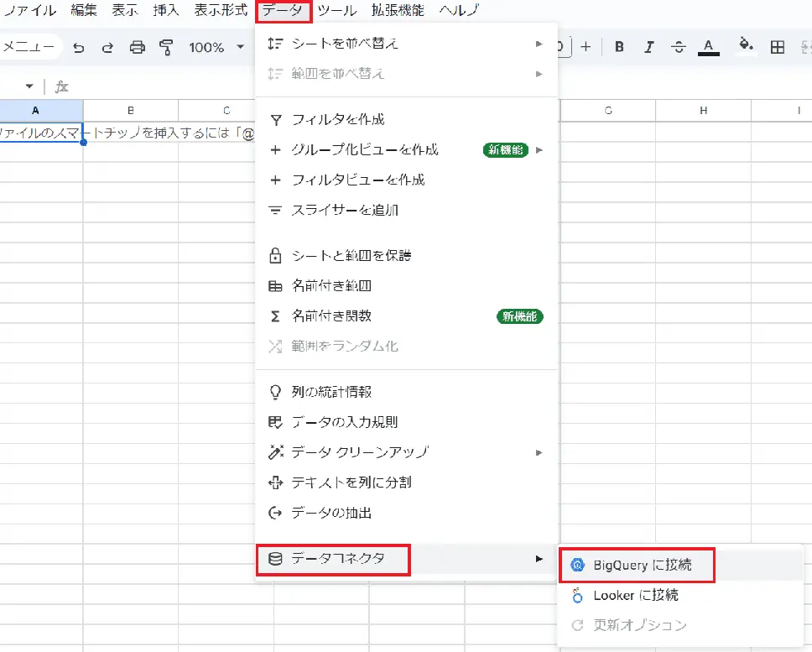812x652 pixels.
Task: Click the data validation icon
Action: [275, 422]
